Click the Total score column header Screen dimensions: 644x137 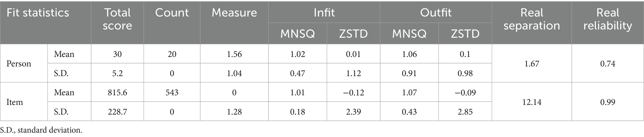tap(117, 19)
